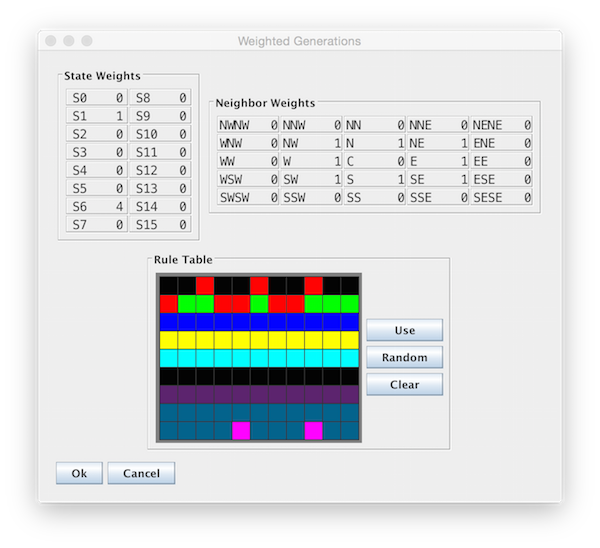
Task: Edit the NWNW neighbor weight
Action: pos(248,125)
